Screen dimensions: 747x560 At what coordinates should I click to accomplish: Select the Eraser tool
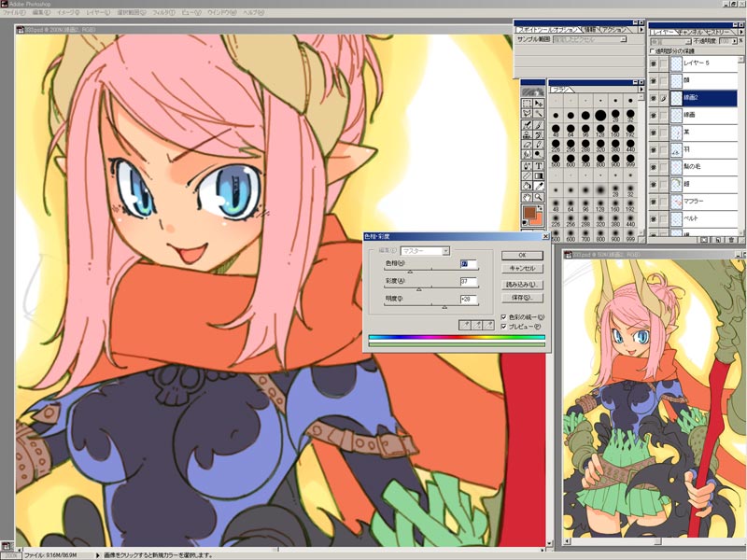tap(527, 145)
